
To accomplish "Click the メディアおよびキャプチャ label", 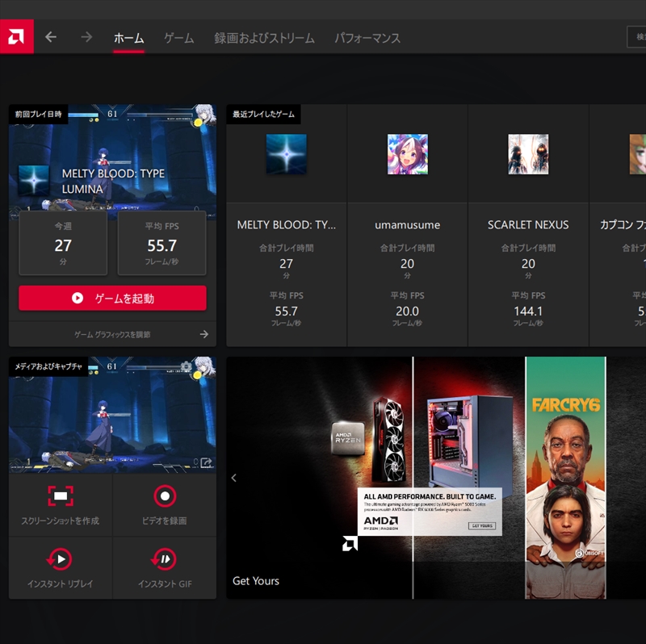I will [48, 366].
